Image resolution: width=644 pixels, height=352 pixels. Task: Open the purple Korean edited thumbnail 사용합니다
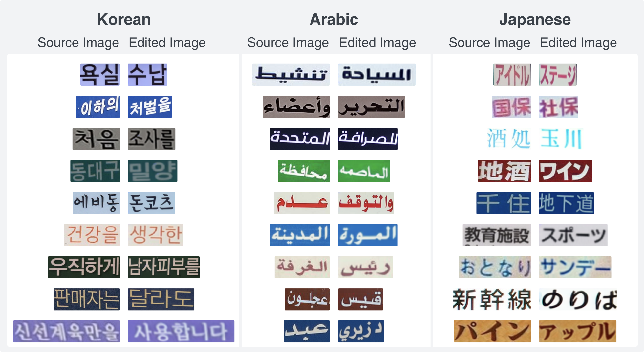point(181,331)
